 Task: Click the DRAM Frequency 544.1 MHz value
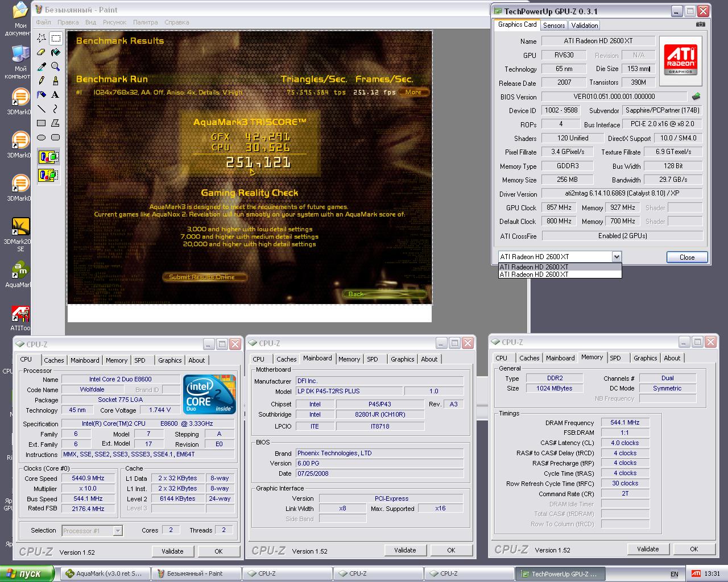point(625,423)
